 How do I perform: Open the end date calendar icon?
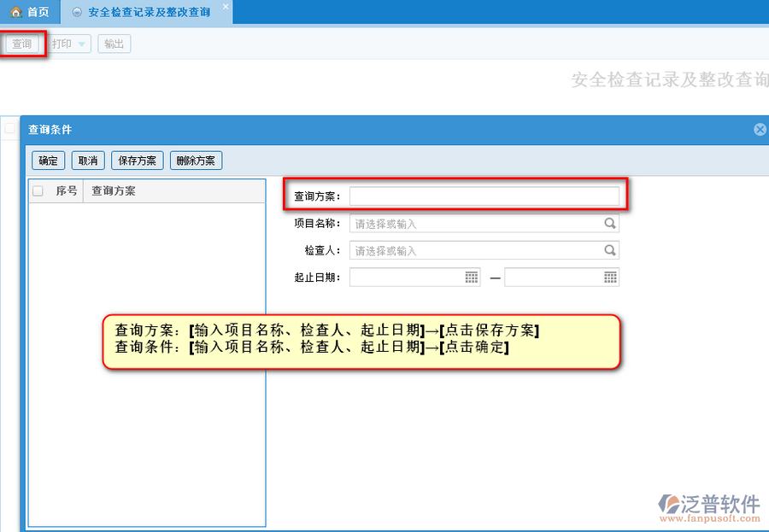tap(611, 278)
